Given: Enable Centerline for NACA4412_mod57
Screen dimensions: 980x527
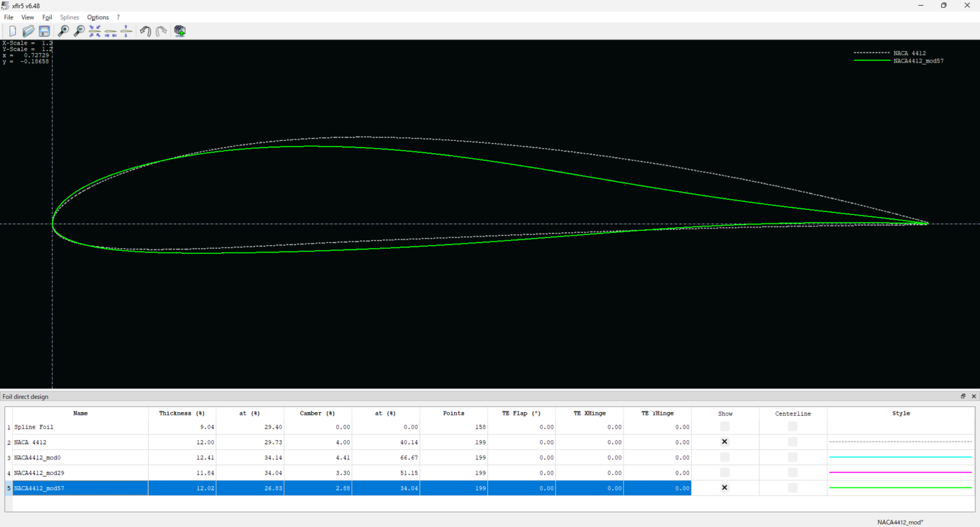Looking at the screenshot, I should pyautogui.click(x=792, y=488).
